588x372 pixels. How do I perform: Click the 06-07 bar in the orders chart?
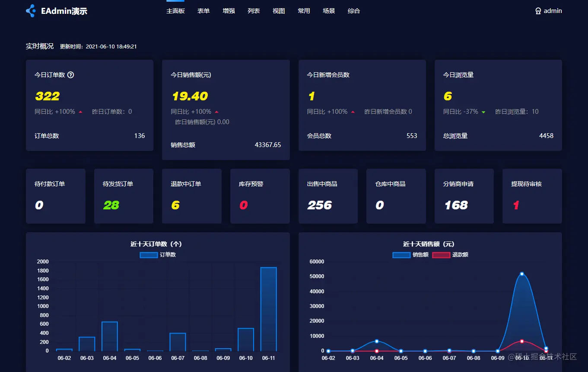point(178,342)
